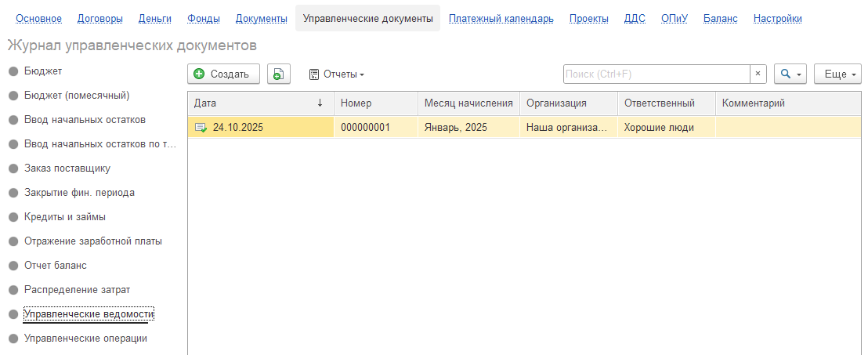Open the Платежный календарь tab
Image resolution: width=868 pixels, height=355 pixels.
click(501, 19)
